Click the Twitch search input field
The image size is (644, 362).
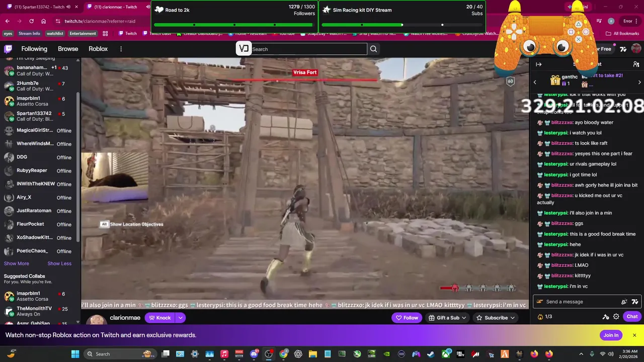pos(309,49)
